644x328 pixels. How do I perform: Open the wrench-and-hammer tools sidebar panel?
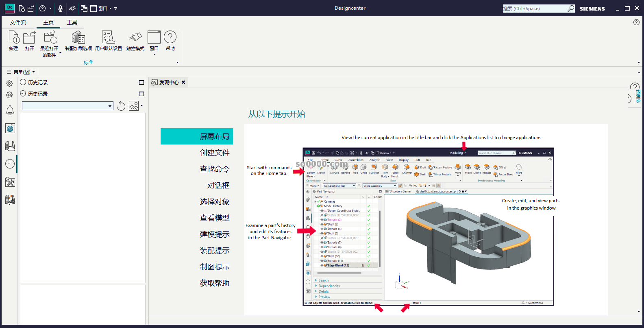10,182
